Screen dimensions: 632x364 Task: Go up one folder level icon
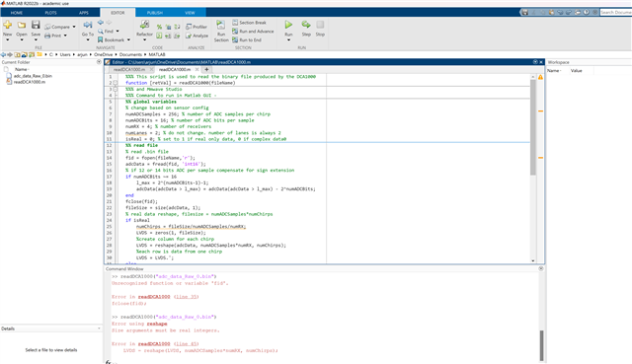18,54
